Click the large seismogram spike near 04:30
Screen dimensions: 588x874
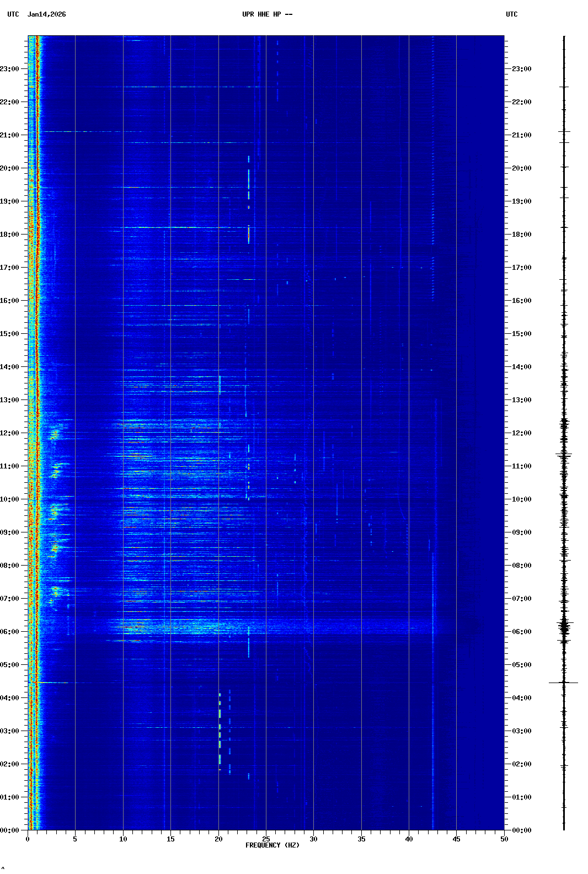(x=563, y=683)
